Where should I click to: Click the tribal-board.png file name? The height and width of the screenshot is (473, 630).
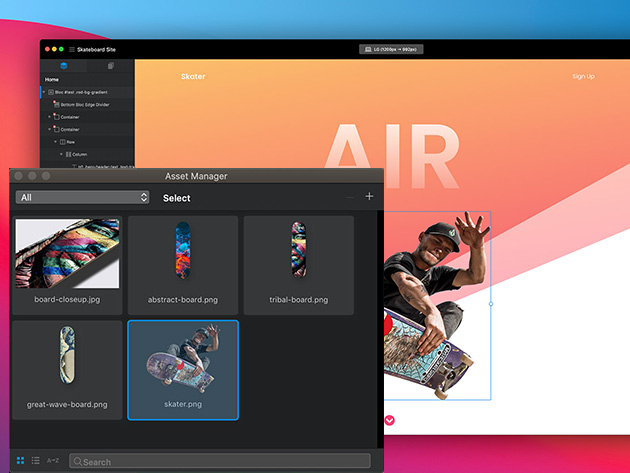pyautogui.click(x=299, y=300)
